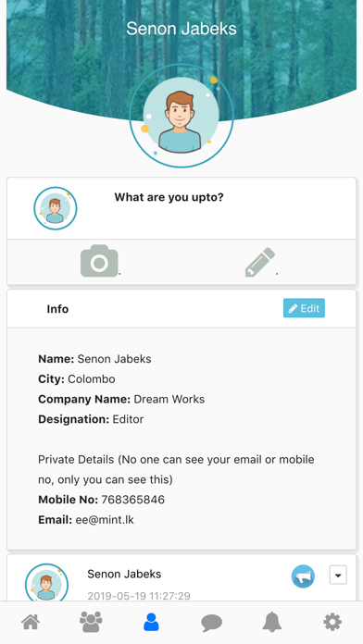Tap the pencil icon to write post

point(260,262)
